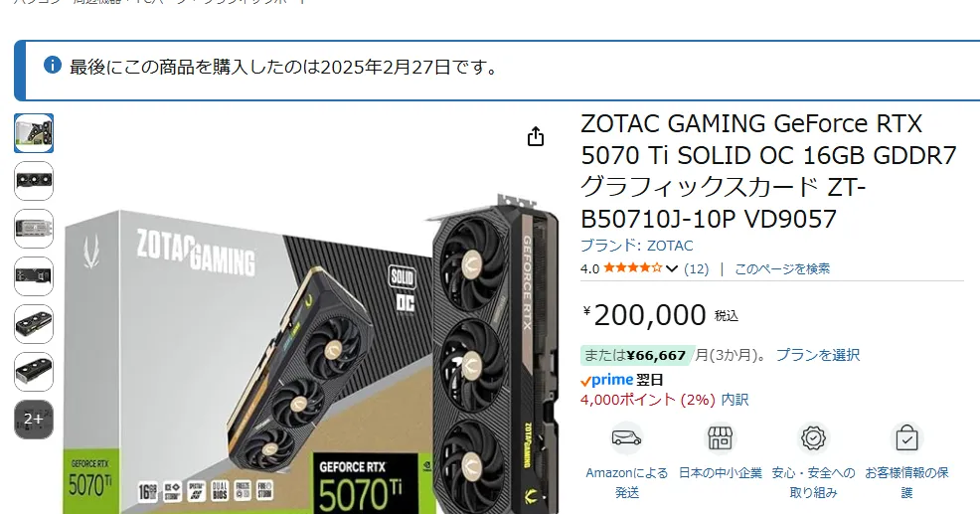Select the fourth product thumbnail
Viewport: 980px width, 514px height.
coord(34,276)
